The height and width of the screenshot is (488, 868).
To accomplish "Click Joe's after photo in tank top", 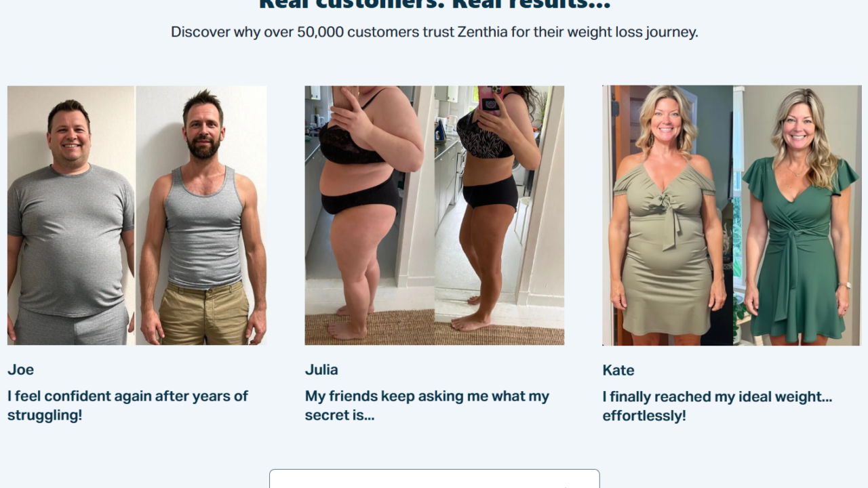I will (201, 216).
